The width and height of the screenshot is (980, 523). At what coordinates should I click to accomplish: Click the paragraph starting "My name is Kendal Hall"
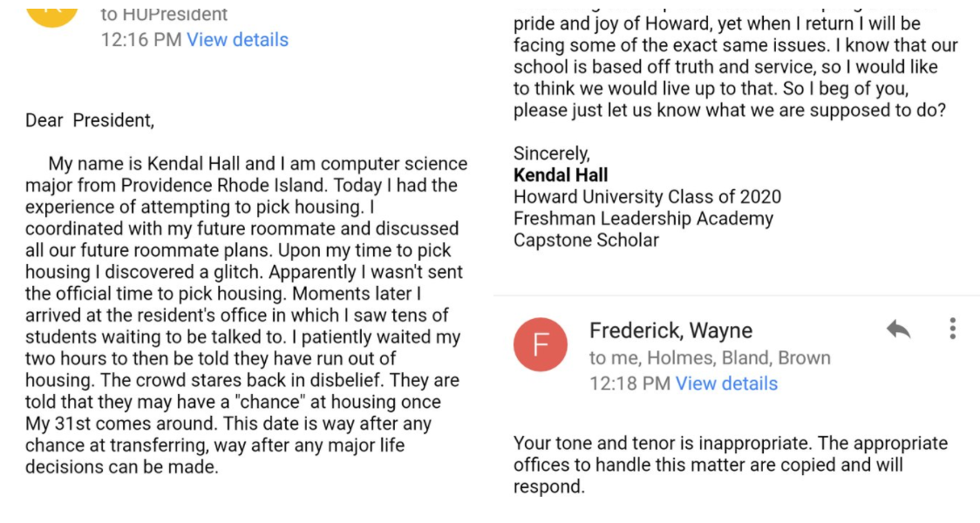[246, 315]
